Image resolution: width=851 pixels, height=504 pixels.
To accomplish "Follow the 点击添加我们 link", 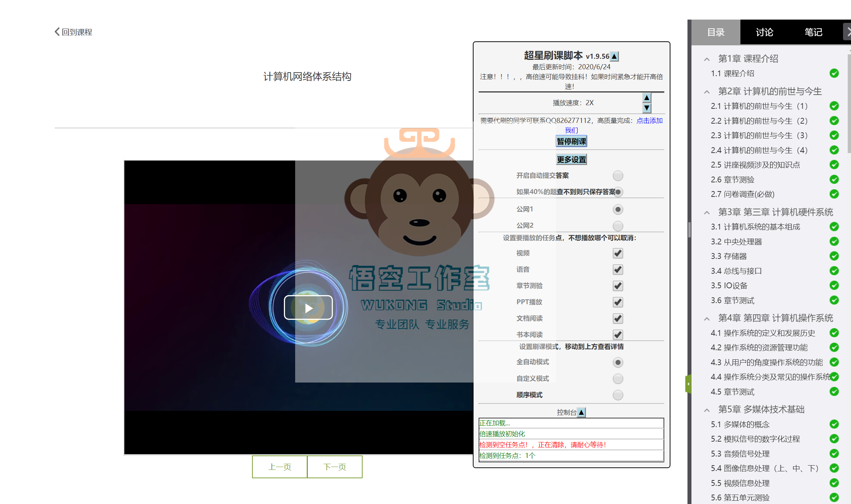I will 649,121.
